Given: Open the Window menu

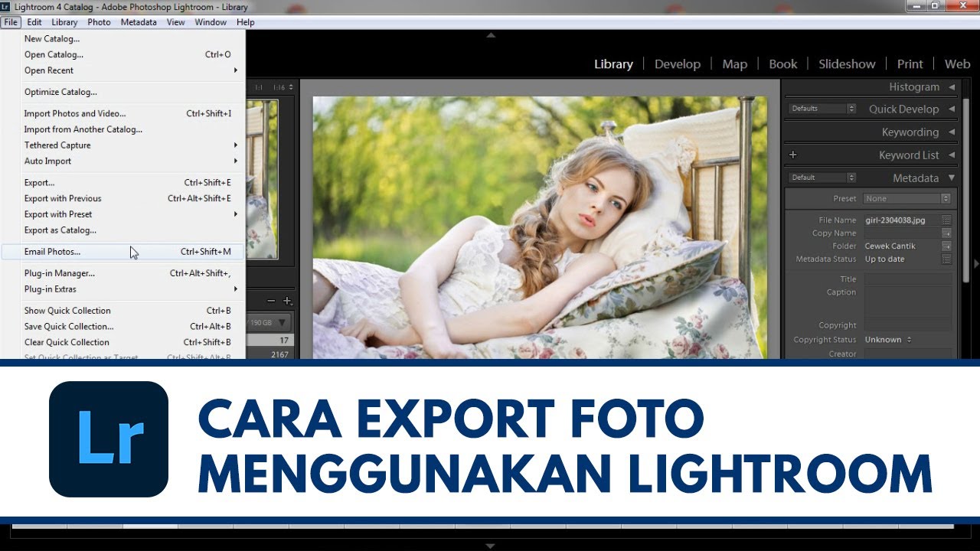Looking at the screenshot, I should [211, 22].
